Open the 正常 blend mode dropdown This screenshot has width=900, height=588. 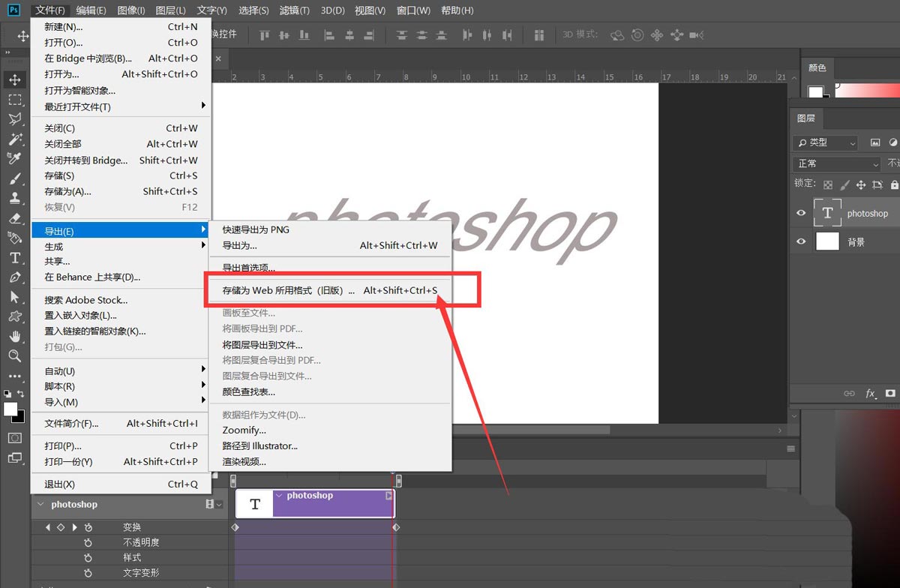pyautogui.click(x=837, y=163)
